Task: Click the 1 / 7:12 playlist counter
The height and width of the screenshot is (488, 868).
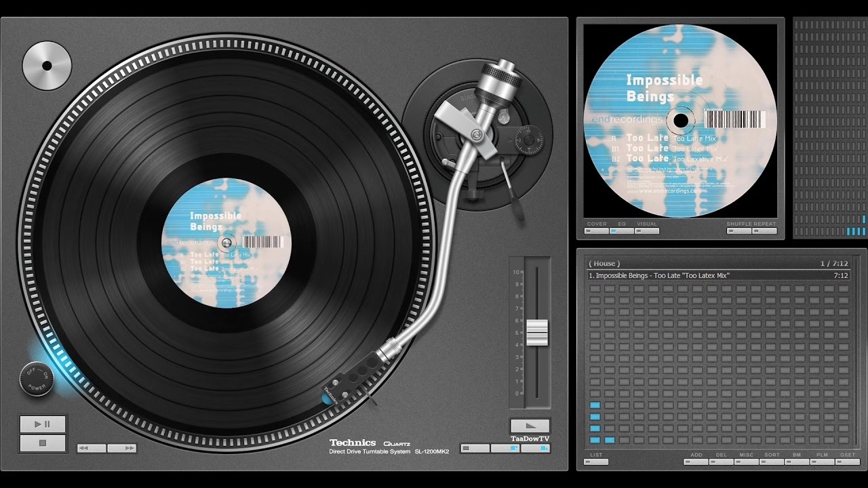Action: coord(835,264)
